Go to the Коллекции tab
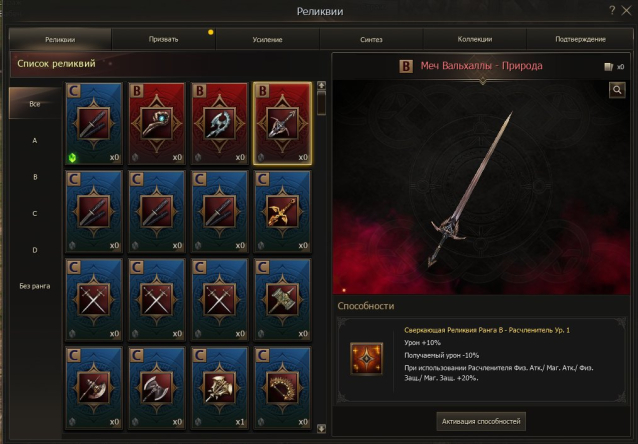Viewport: 638px width, 444px height. 475,39
